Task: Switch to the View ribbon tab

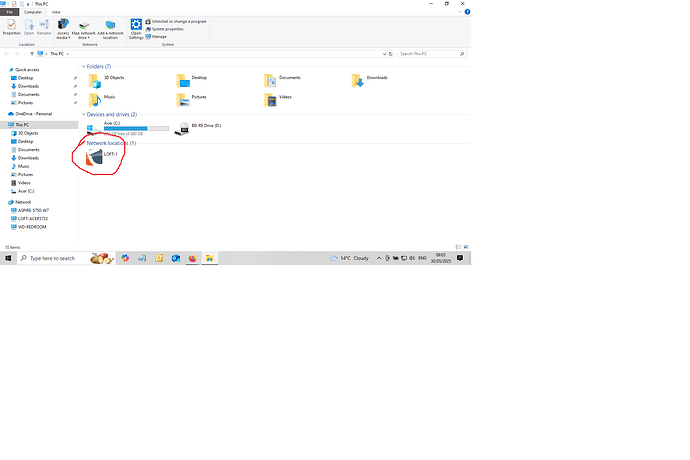Action: [x=56, y=12]
